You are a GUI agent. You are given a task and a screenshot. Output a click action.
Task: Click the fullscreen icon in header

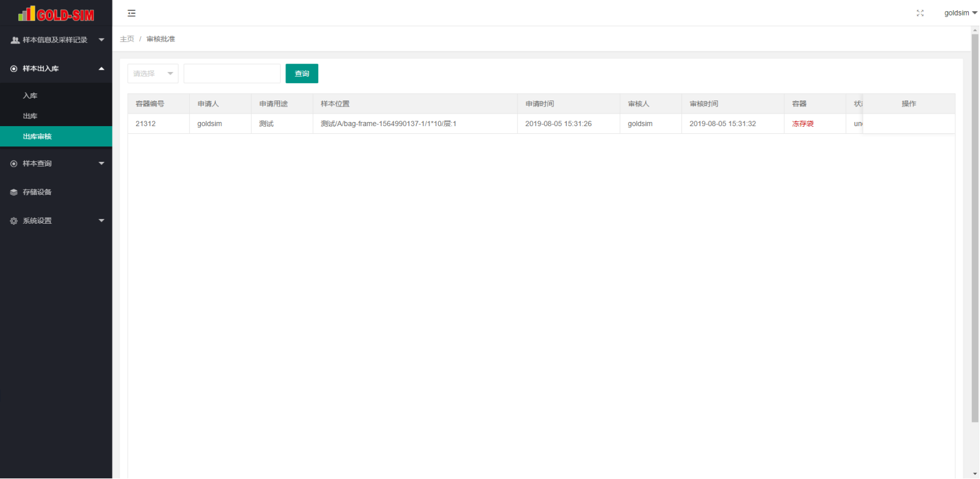920,13
